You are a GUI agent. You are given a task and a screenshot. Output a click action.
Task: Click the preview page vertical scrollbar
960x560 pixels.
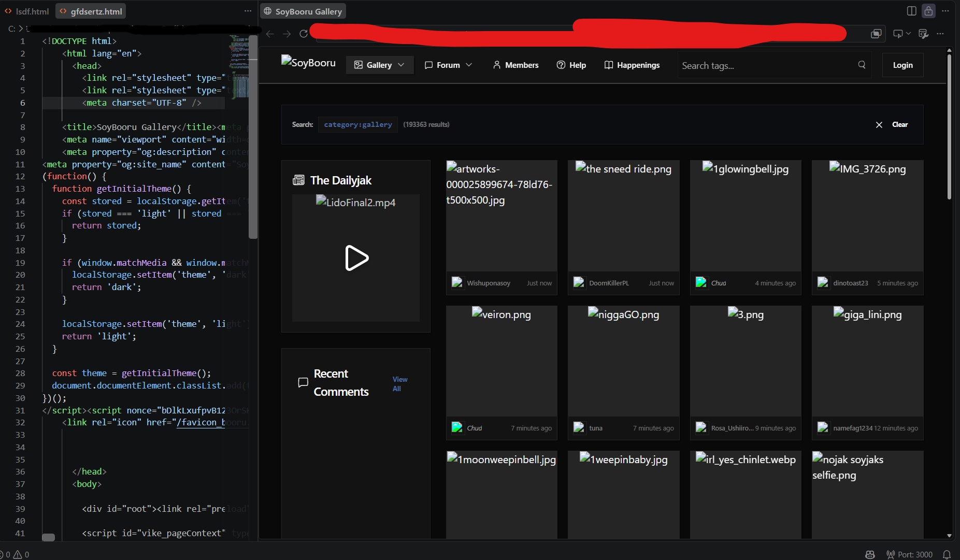click(949, 127)
